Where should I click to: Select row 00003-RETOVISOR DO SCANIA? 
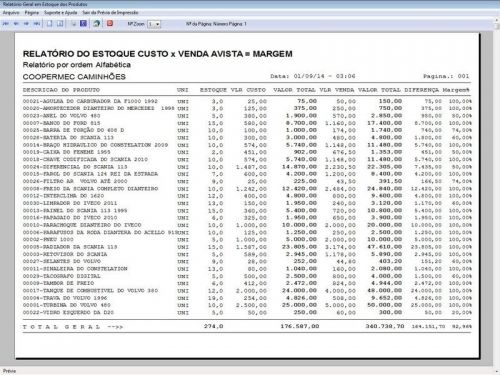247,254
